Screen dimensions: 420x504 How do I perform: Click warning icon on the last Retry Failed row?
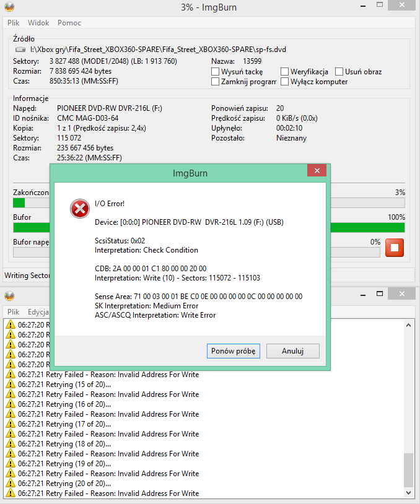(x=11, y=493)
